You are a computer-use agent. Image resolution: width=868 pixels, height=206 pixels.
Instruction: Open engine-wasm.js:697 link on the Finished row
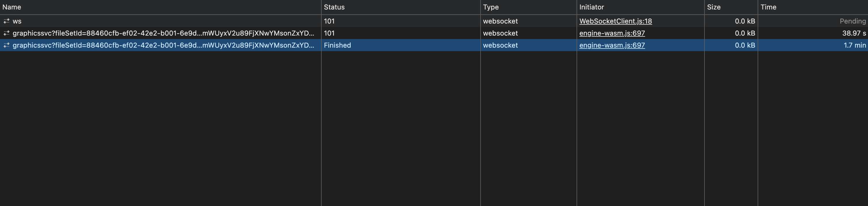(x=612, y=45)
